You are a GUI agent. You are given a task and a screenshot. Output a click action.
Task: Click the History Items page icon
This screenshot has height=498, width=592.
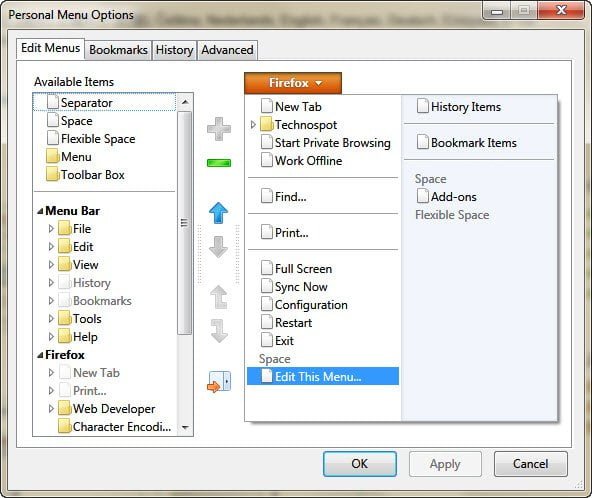423,106
